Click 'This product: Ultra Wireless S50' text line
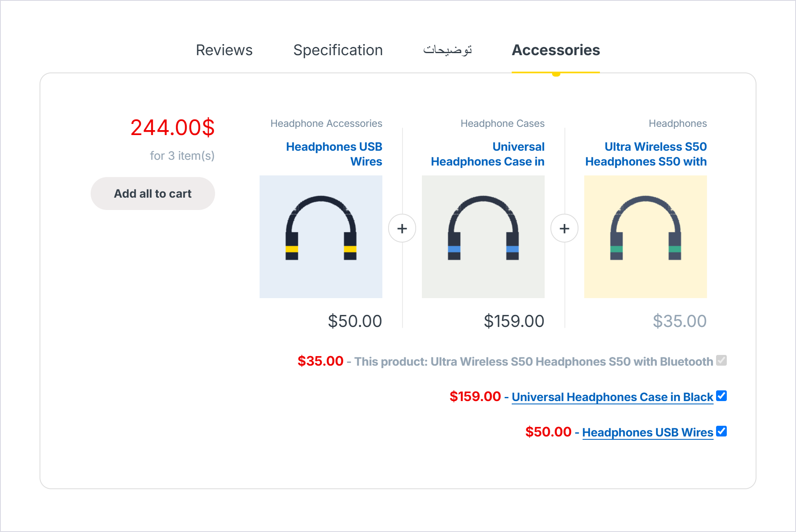This screenshot has width=796, height=532. [x=534, y=362]
